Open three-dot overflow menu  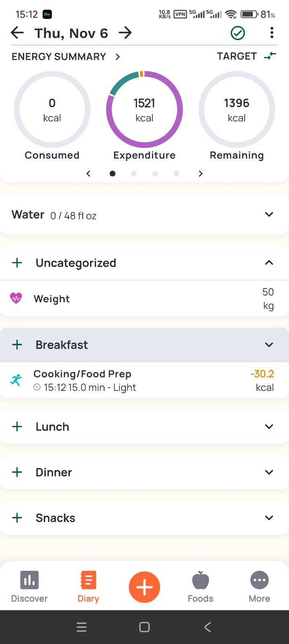click(x=272, y=33)
